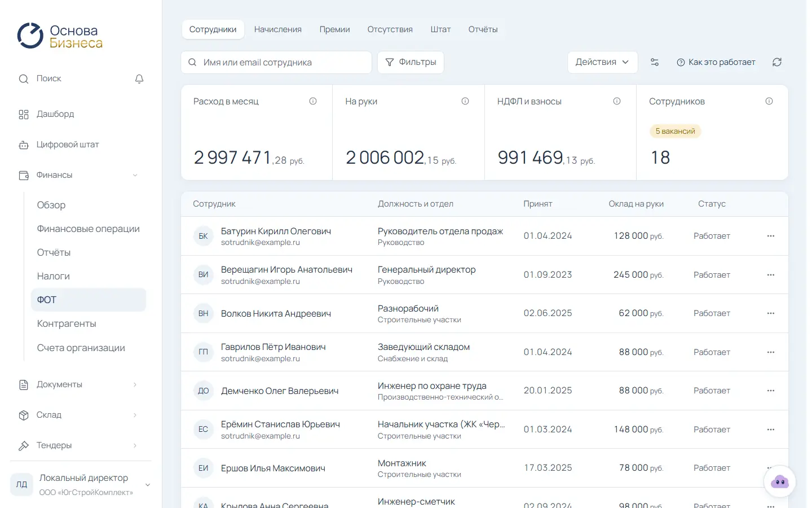Click the Основа Бизнеса logo
This screenshot has height=508, width=812.
[60, 36]
